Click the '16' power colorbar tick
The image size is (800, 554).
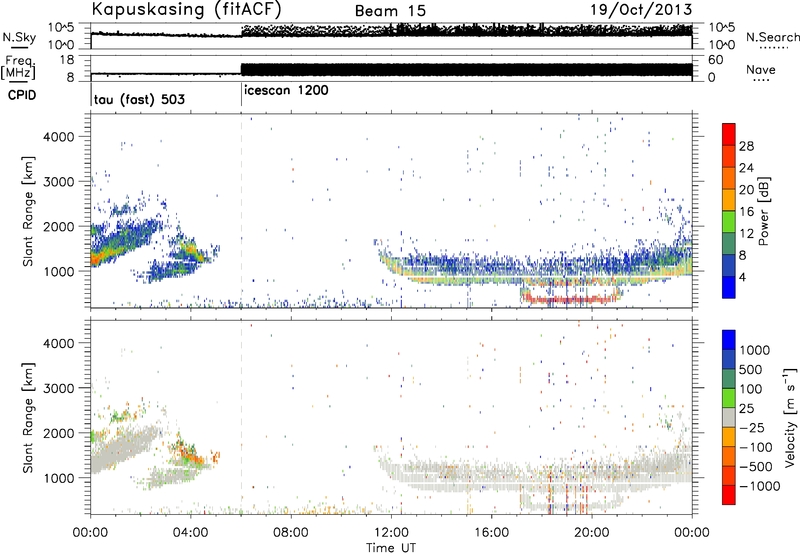coord(746,212)
